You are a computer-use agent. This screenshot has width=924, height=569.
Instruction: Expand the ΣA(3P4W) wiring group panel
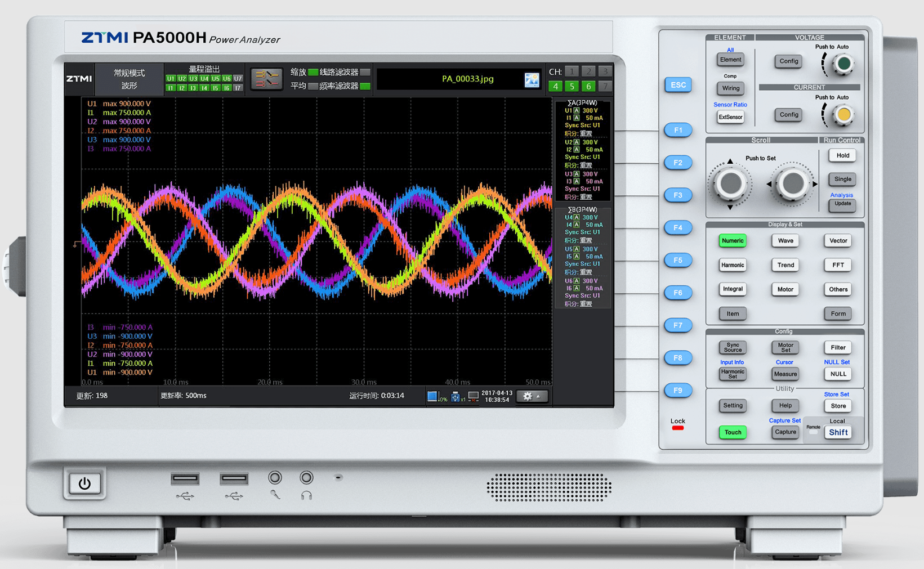click(582, 103)
